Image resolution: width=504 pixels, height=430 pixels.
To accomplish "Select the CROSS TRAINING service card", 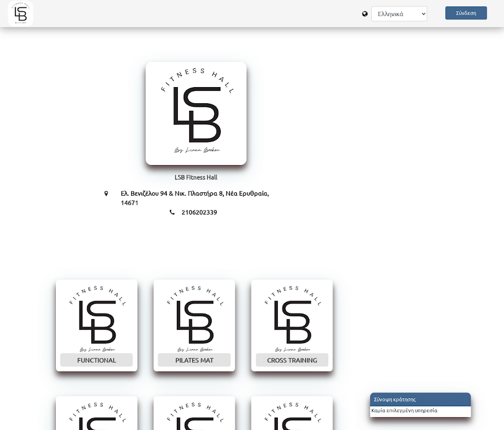I will pyautogui.click(x=292, y=326).
